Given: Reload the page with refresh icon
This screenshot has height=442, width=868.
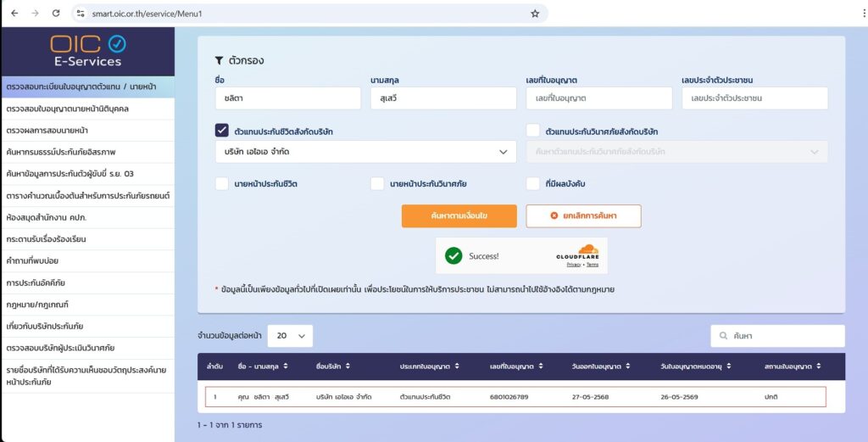Looking at the screenshot, I should pyautogui.click(x=56, y=14).
